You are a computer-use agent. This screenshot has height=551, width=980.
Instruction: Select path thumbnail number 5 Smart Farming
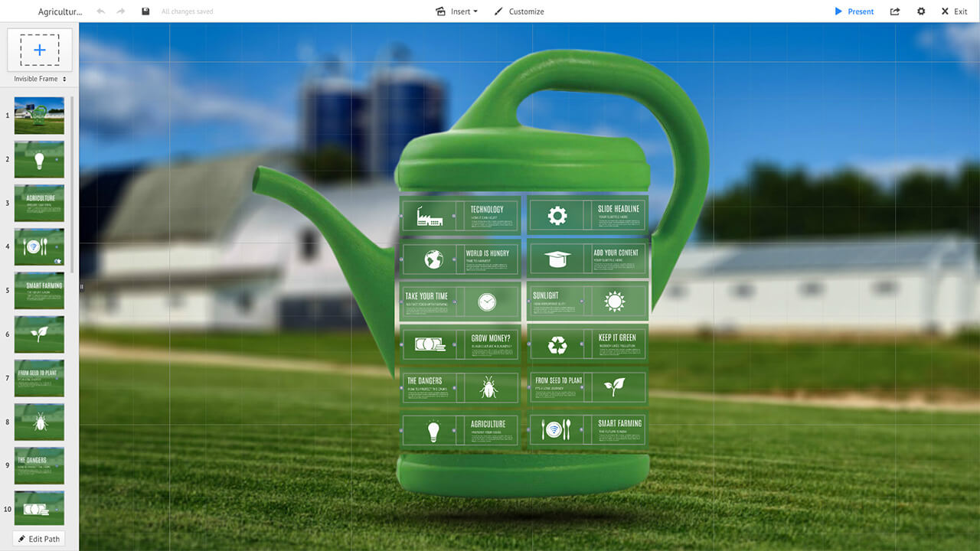[x=39, y=291]
